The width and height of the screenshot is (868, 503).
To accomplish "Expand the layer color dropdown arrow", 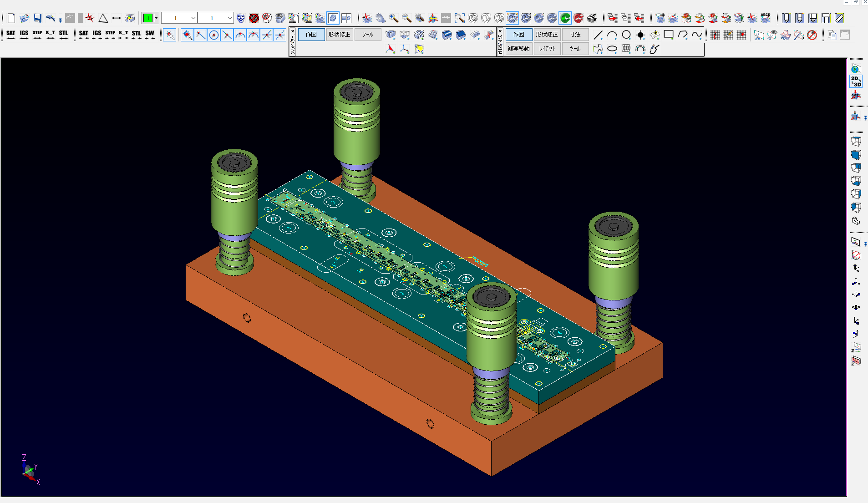I will click(x=156, y=18).
